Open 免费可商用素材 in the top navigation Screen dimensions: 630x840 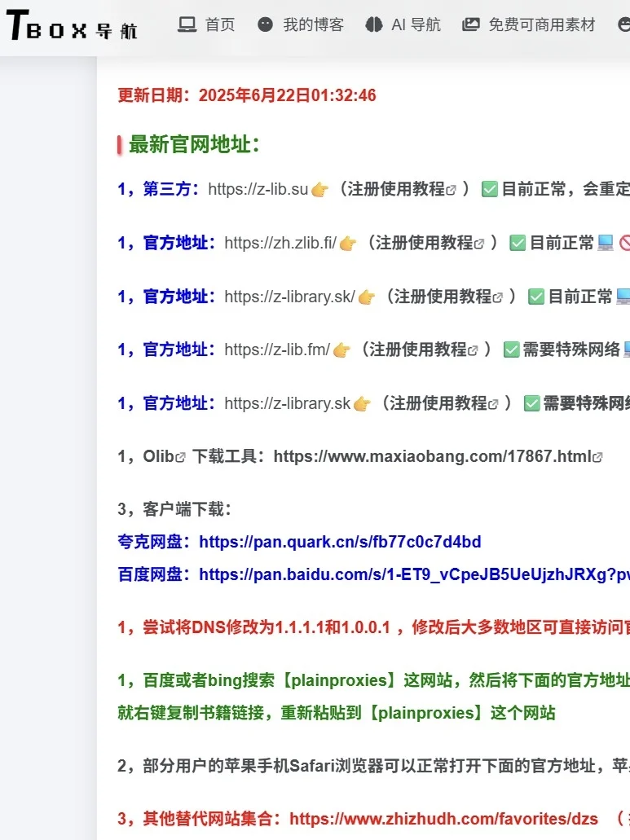(542, 24)
